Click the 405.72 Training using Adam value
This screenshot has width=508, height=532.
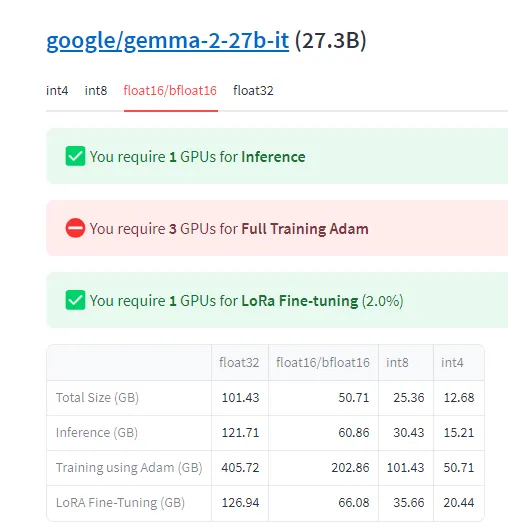(x=240, y=468)
